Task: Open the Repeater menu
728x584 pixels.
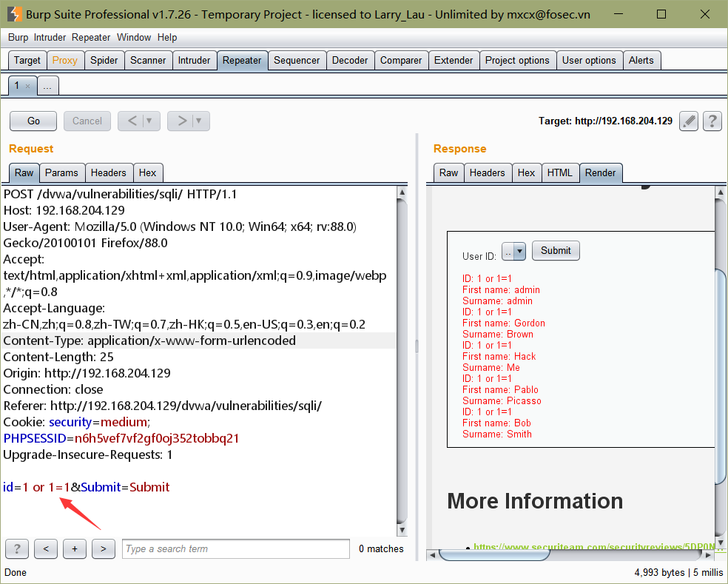Action: coord(91,38)
